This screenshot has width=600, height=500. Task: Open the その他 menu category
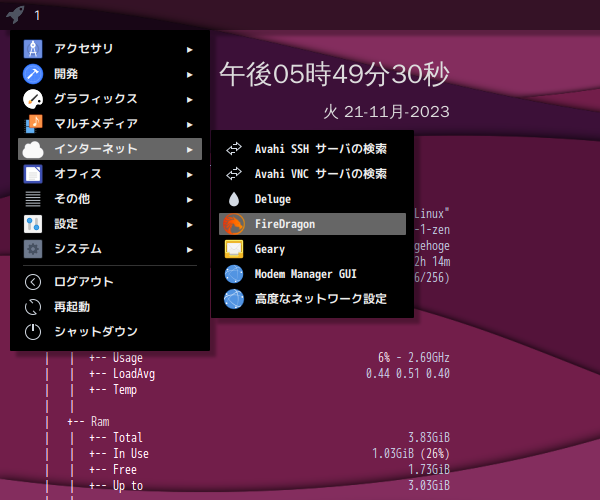click(110, 199)
